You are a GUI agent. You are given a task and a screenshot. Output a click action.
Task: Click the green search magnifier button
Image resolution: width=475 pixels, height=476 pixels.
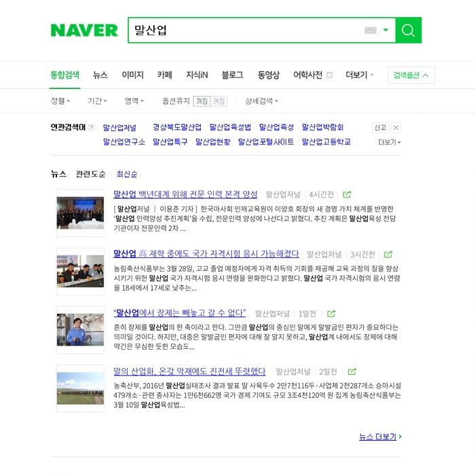[x=408, y=30]
